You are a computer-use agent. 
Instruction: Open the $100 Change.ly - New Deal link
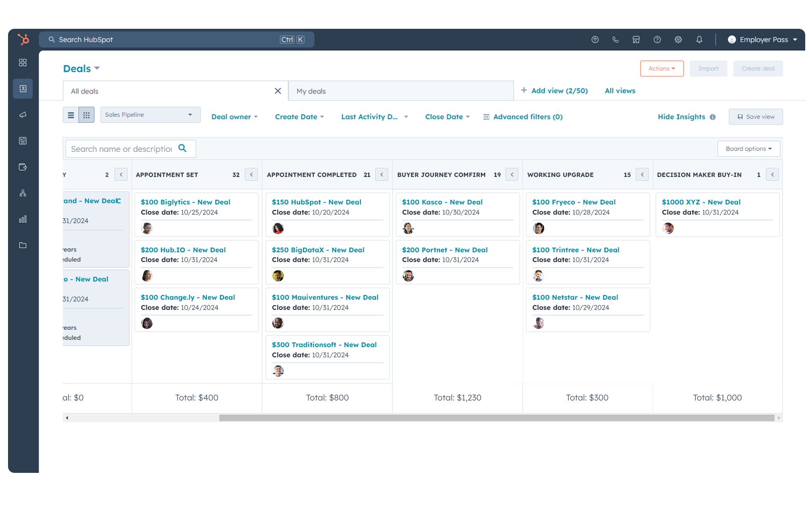pos(188,298)
